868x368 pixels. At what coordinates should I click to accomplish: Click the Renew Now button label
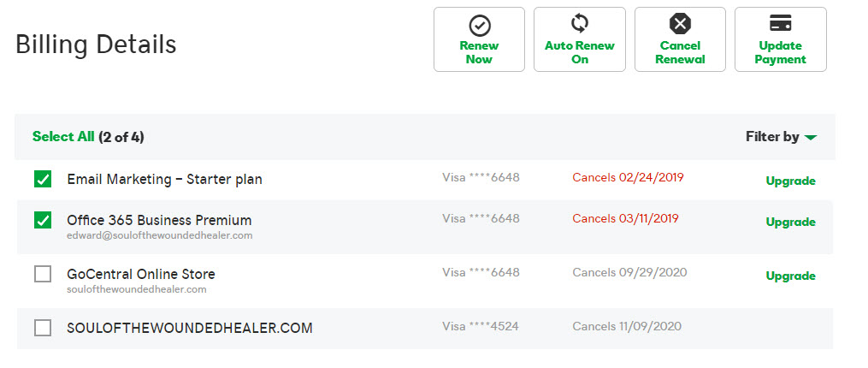479,53
